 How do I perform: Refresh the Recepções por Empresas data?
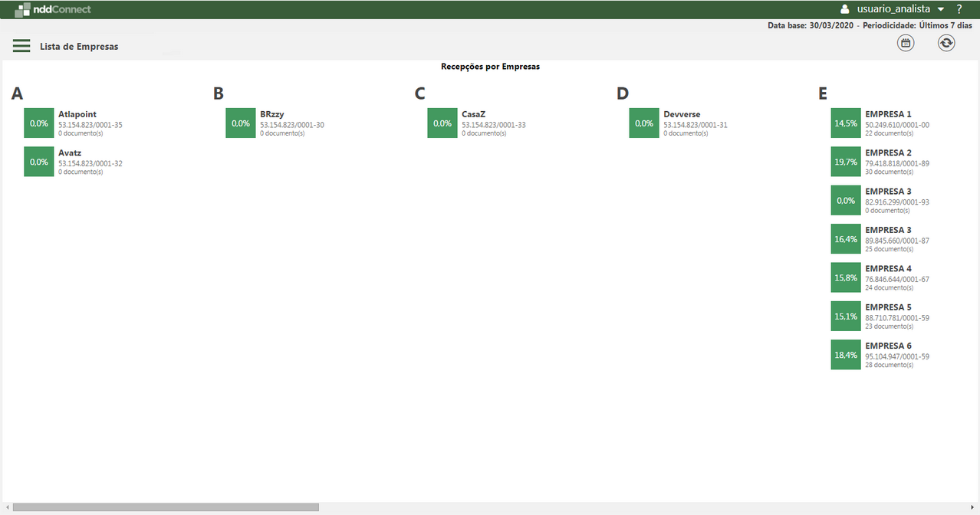click(x=945, y=43)
